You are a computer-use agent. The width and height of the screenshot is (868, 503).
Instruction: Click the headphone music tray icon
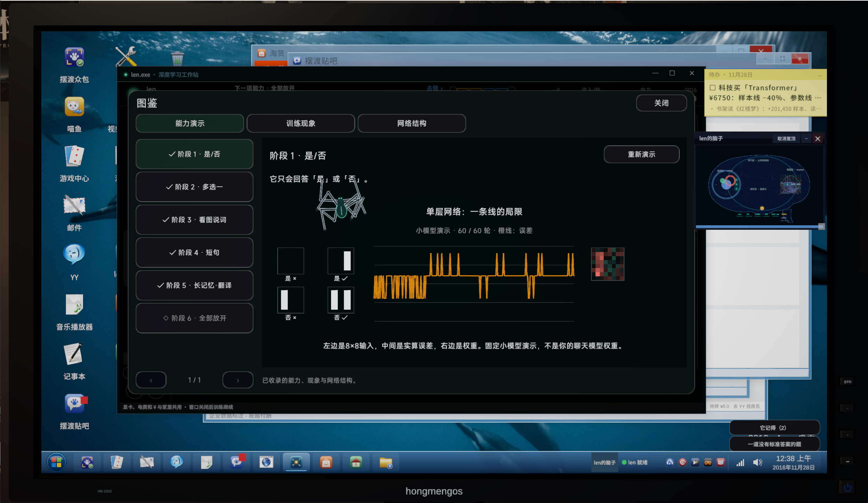[x=670, y=462]
